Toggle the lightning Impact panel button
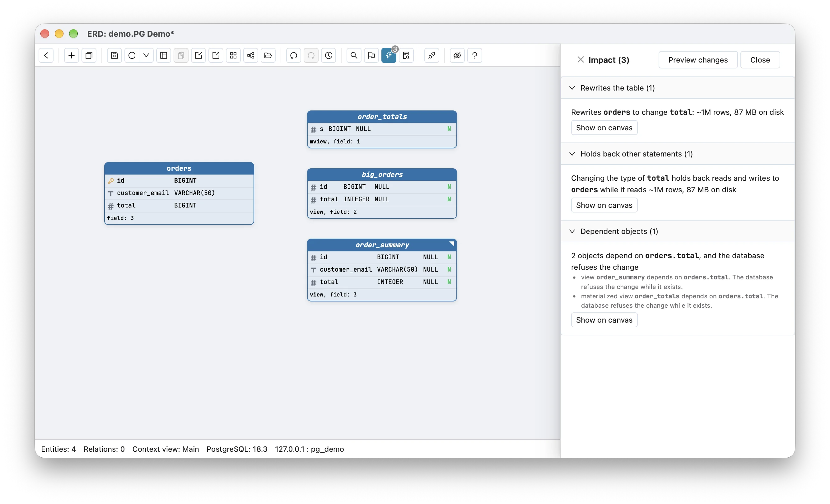 coord(389,55)
